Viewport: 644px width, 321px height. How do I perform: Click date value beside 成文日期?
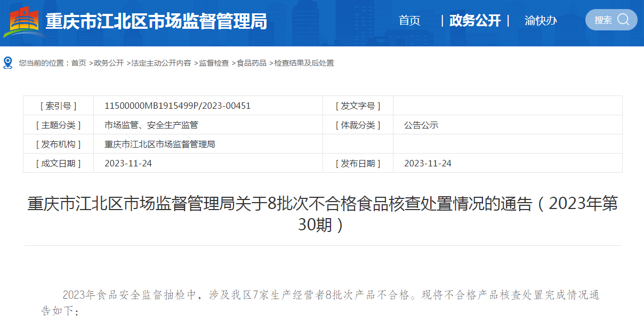point(128,163)
